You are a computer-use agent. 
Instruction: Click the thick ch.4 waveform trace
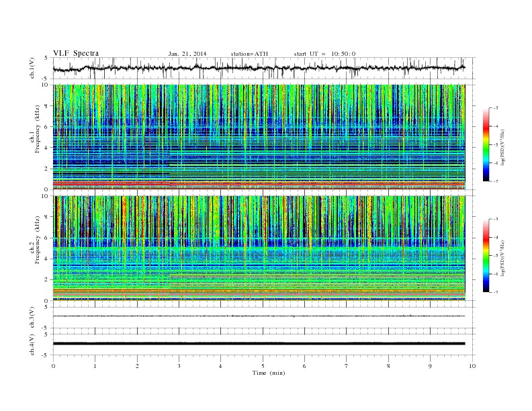click(x=259, y=343)
